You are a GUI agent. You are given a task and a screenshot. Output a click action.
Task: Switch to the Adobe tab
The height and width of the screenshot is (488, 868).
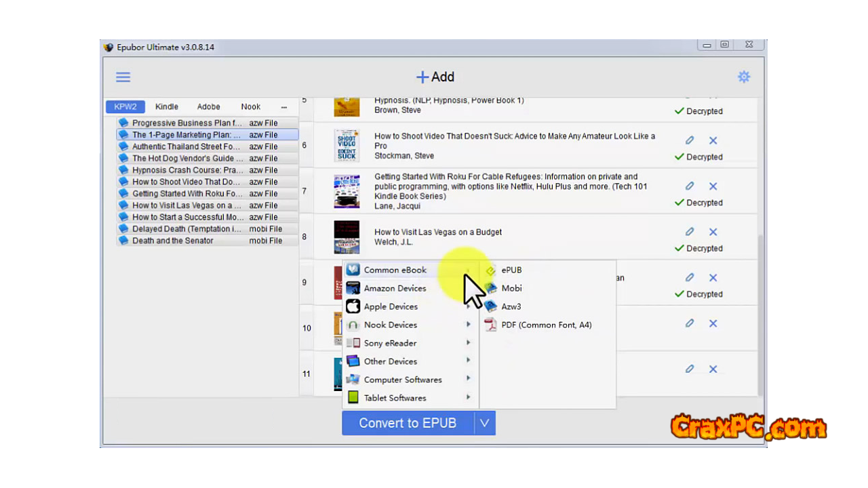[x=209, y=106]
